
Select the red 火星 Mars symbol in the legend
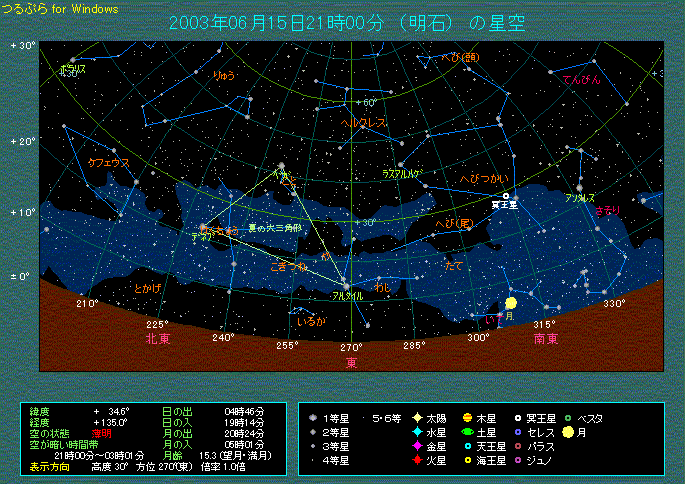pyautogui.click(x=418, y=460)
